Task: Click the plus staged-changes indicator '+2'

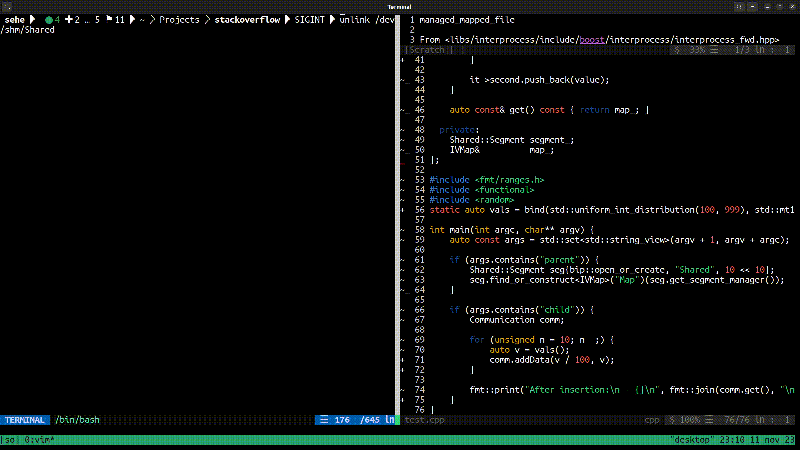Action: tap(72, 20)
